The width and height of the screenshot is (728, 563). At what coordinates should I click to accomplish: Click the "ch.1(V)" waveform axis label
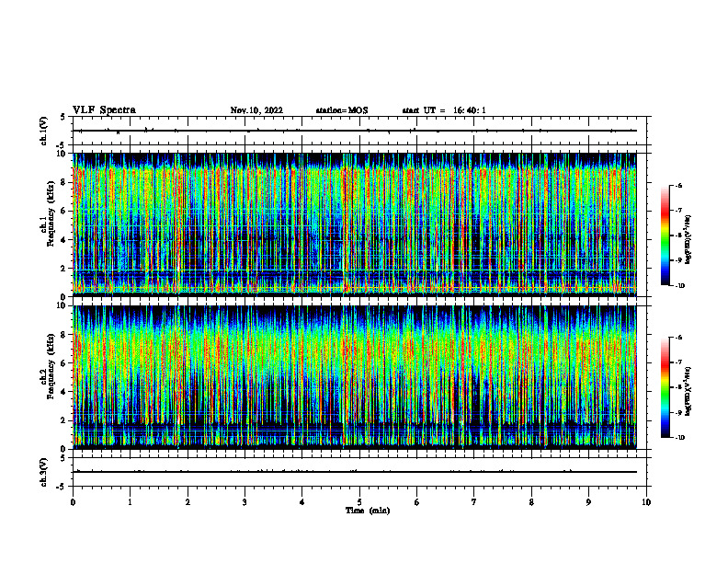(x=43, y=131)
